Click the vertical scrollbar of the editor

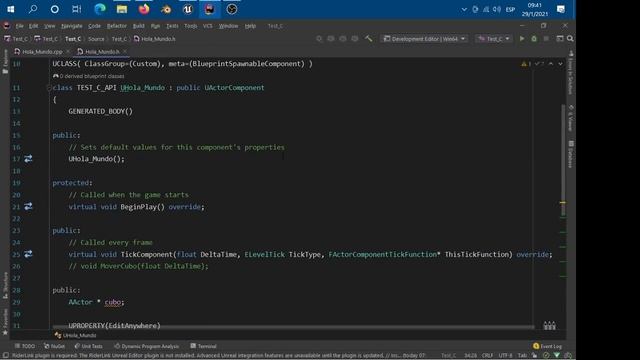pos(563,160)
